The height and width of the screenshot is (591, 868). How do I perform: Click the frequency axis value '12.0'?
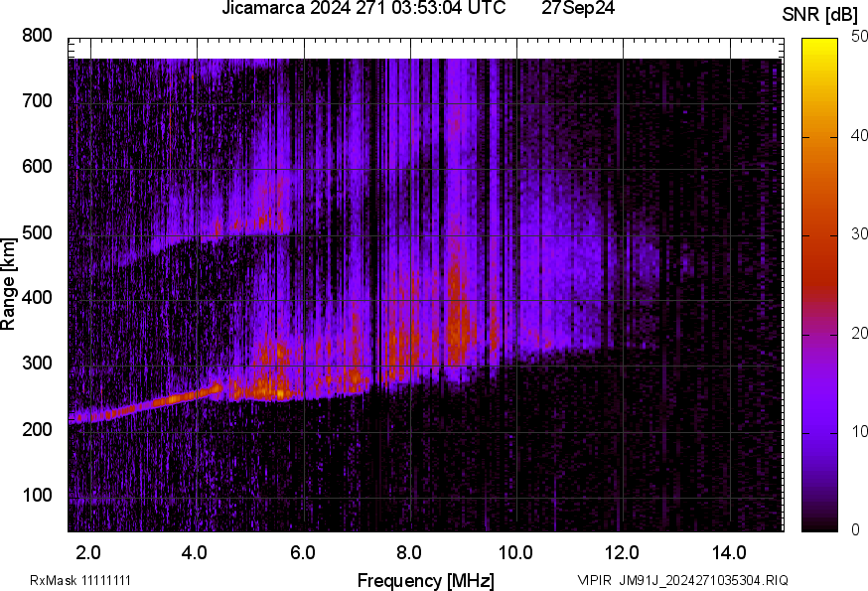[622, 553]
